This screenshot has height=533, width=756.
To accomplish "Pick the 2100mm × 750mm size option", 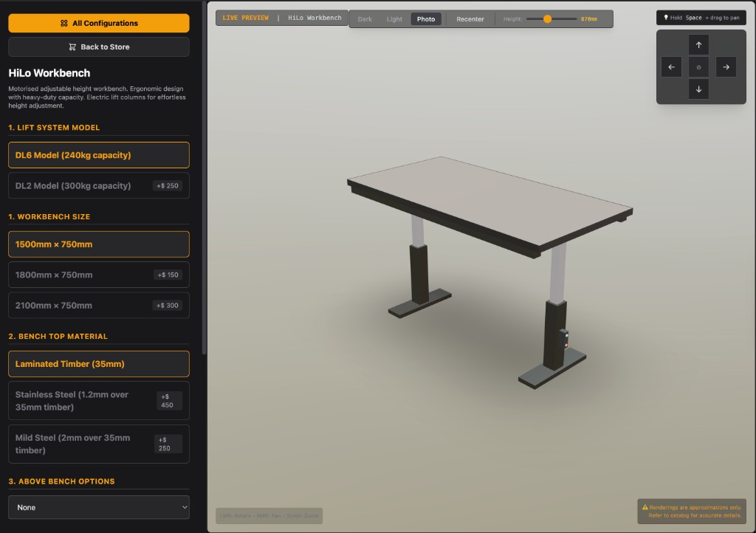I will pos(99,306).
